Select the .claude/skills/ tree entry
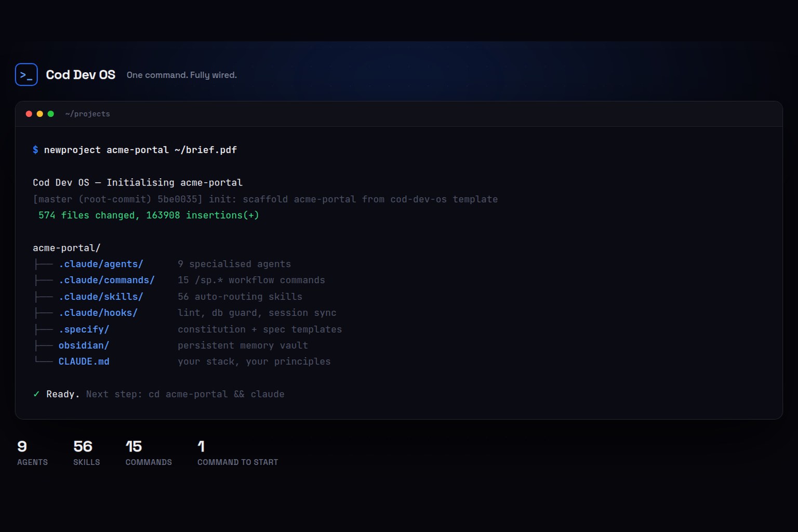The height and width of the screenshot is (532, 798). [x=101, y=297]
